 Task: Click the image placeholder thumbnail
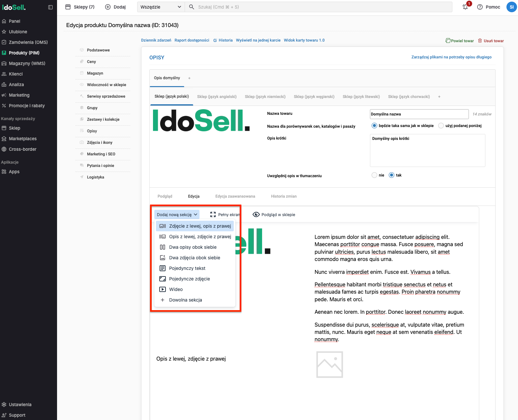click(330, 365)
